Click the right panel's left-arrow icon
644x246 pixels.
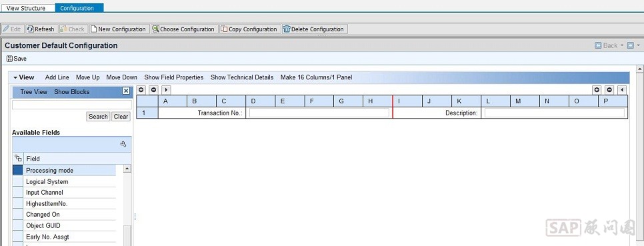[622, 90]
